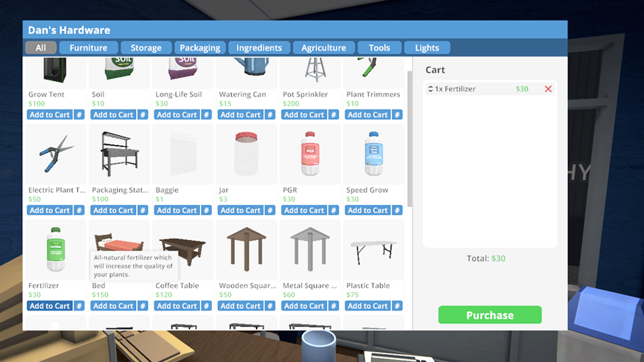Click the # quantity button for Plastic Table
Screen dimensions: 644x362
click(397, 306)
